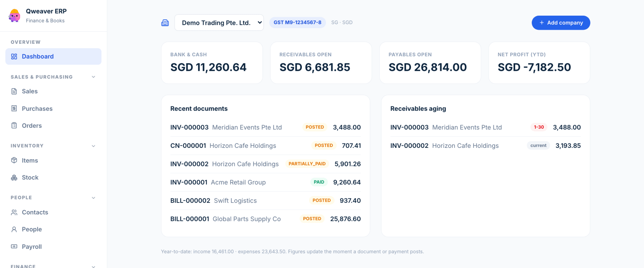Click the Bank & Cash card
Image resolution: width=644 pixels, height=268 pixels.
[212, 63]
